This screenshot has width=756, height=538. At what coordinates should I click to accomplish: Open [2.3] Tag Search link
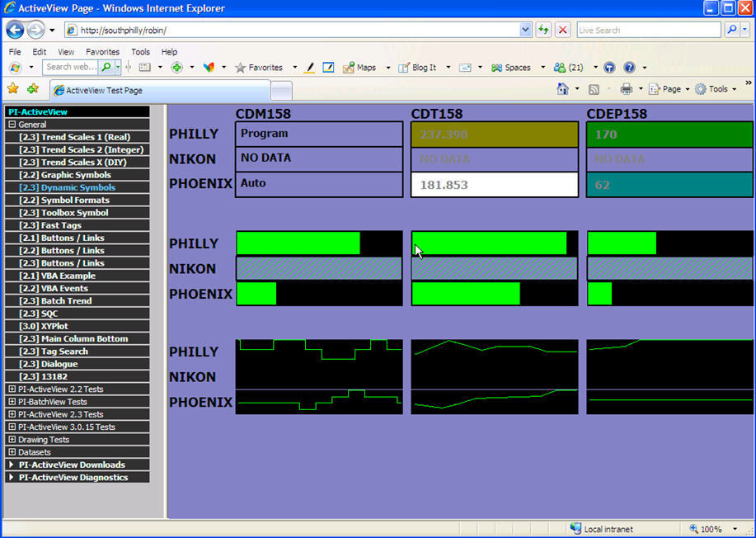[x=54, y=352]
